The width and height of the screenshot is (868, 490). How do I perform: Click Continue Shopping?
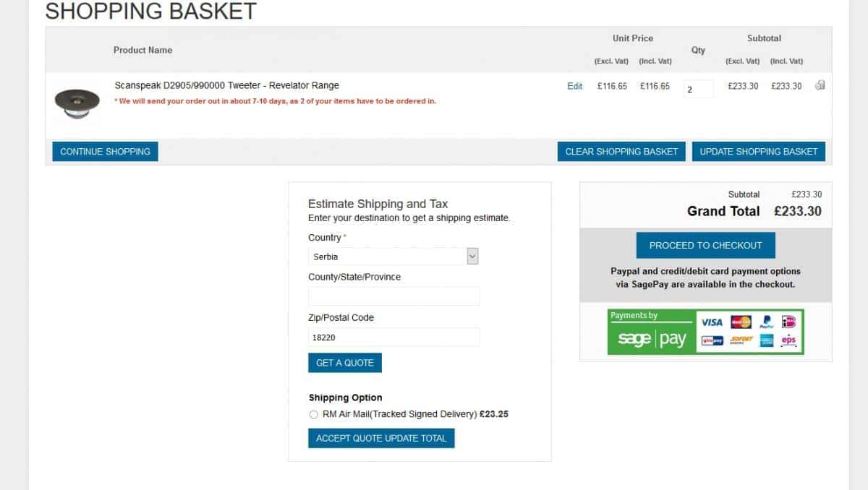click(105, 152)
